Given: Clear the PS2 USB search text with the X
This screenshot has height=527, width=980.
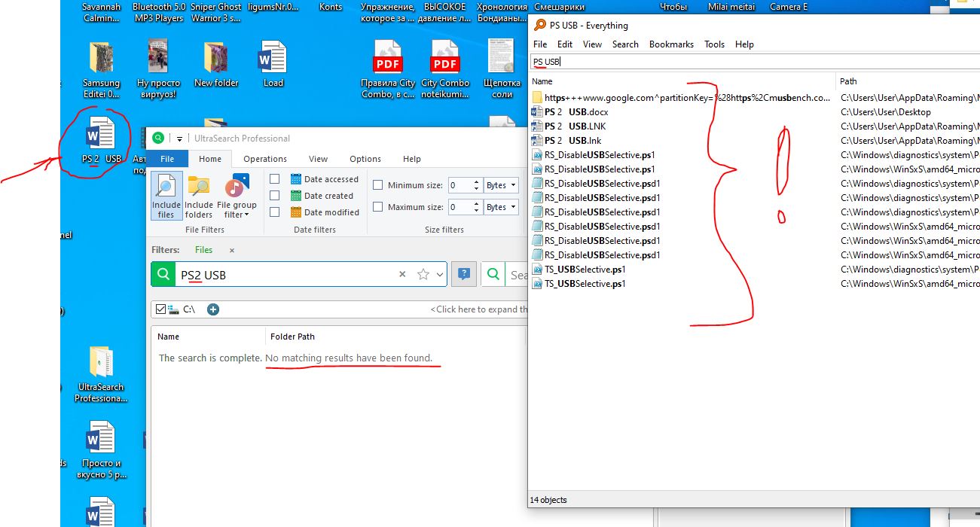Looking at the screenshot, I should click(x=402, y=275).
